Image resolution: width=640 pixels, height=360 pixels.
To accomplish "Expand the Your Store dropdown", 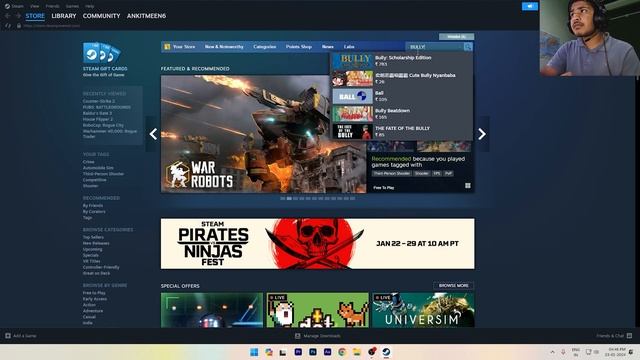I will pyautogui.click(x=184, y=47).
